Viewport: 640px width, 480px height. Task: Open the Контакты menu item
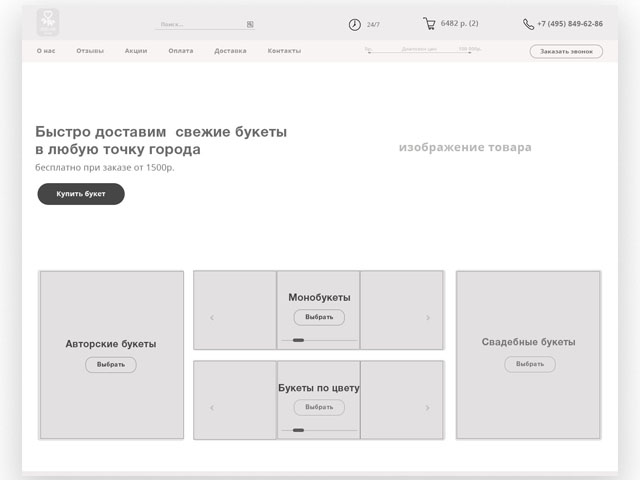pos(284,51)
